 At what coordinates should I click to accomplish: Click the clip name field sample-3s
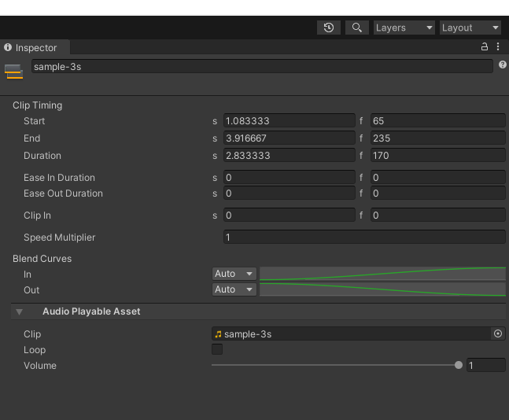point(261,67)
